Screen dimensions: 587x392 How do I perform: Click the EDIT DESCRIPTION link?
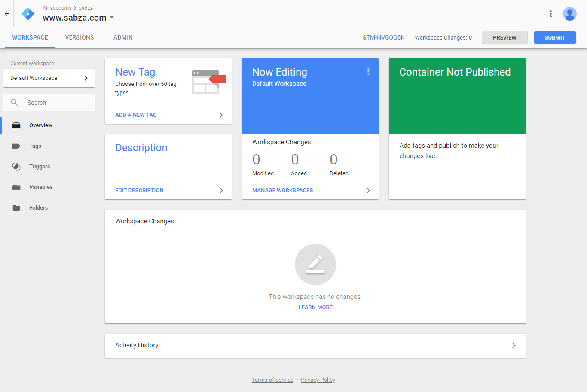point(139,191)
